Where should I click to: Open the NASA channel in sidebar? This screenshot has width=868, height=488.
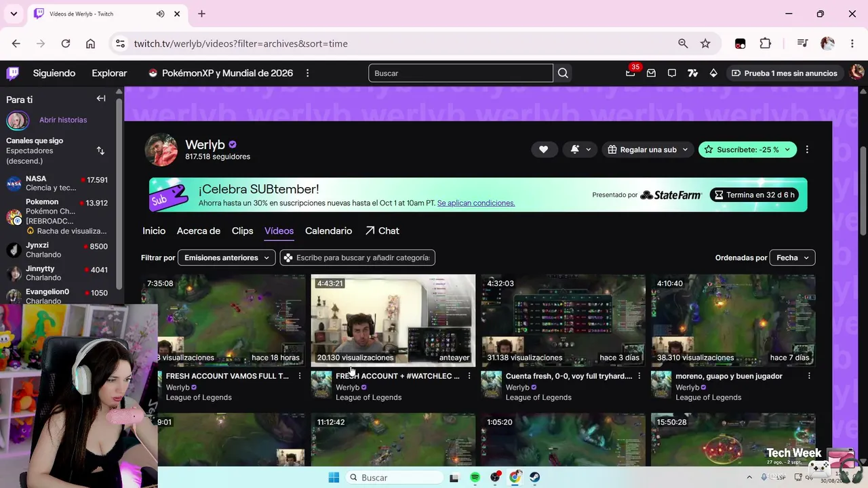(x=57, y=183)
